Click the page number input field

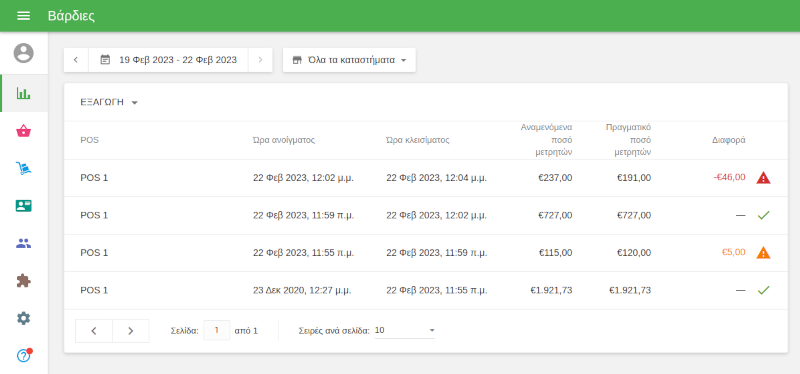coord(217,331)
